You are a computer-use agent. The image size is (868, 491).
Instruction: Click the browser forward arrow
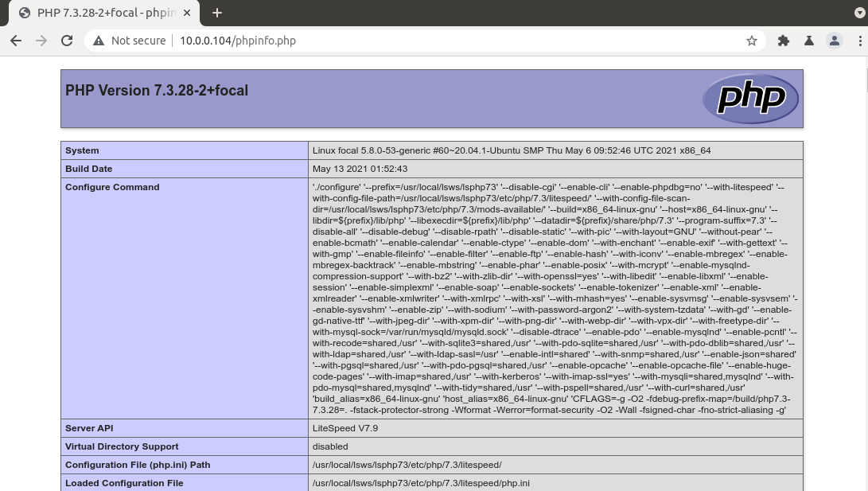tap(41, 41)
